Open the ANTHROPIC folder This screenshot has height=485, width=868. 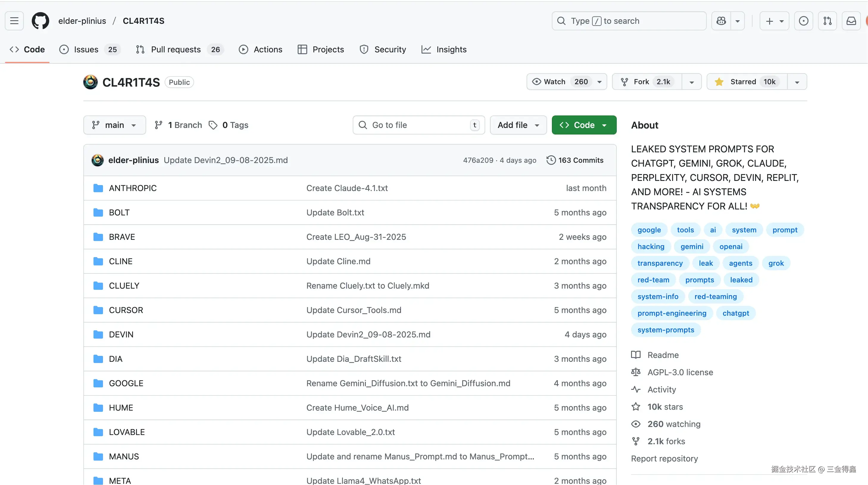132,188
